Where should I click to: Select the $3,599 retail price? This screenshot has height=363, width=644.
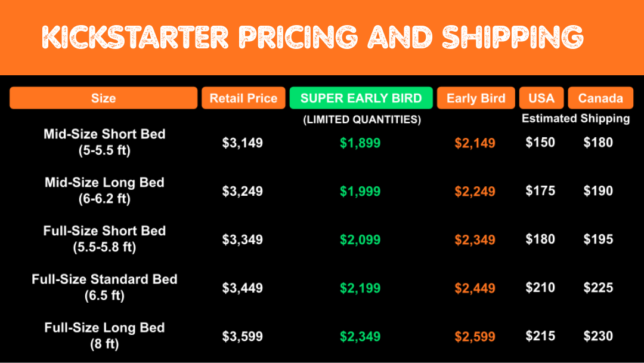[x=242, y=336]
